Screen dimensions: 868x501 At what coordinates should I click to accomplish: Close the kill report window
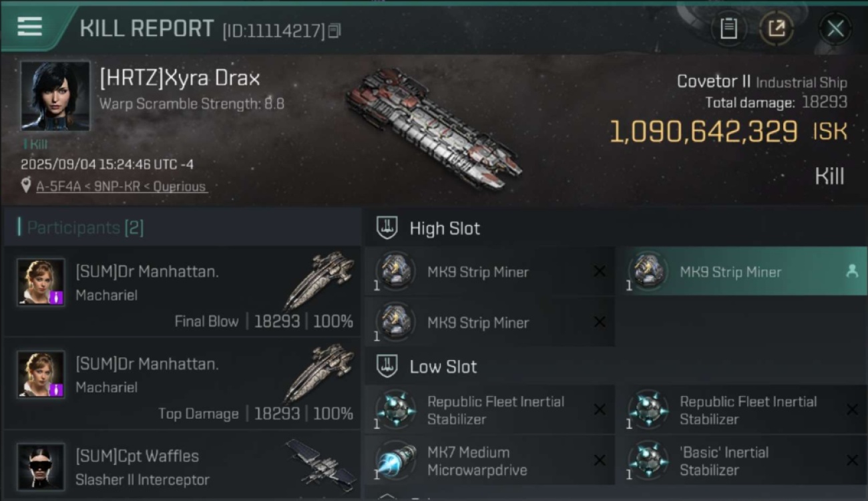(835, 29)
